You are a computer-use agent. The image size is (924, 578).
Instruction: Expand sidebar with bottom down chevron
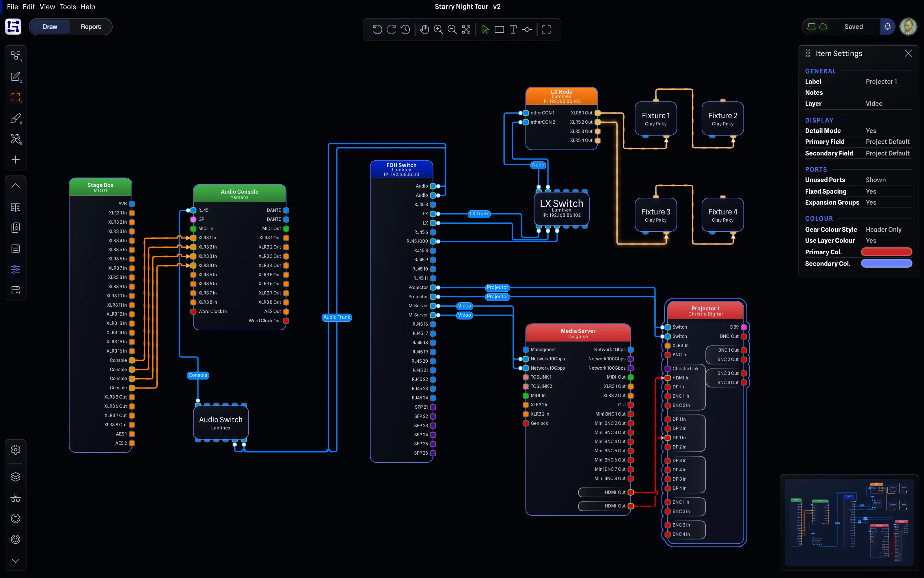(16, 560)
